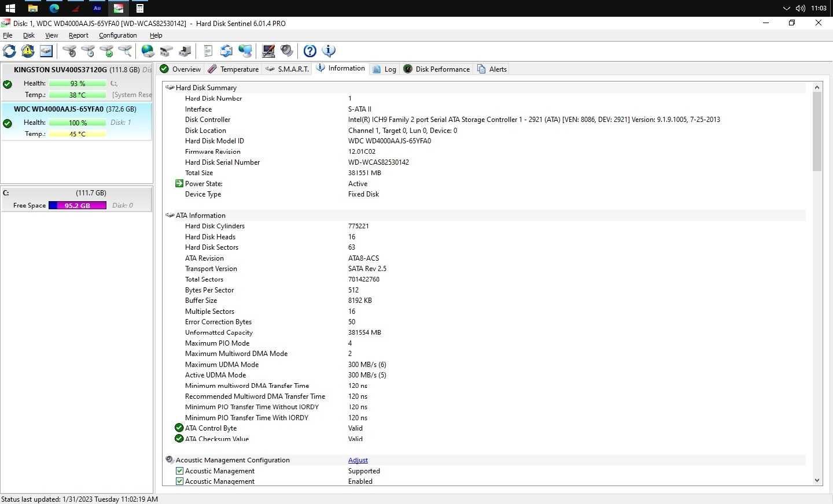This screenshot has height=504, width=833.
Task: Collapse the ATA Information section
Action: pyautogui.click(x=169, y=215)
